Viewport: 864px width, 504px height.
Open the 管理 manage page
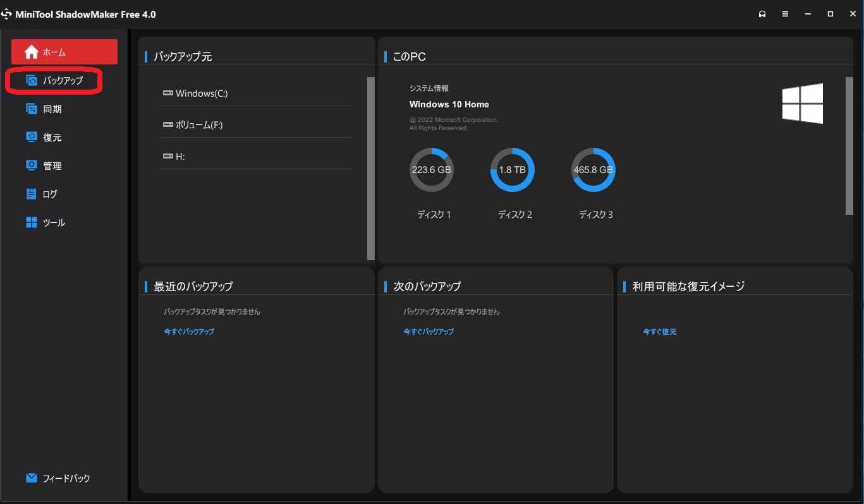(x=64, y=166)
